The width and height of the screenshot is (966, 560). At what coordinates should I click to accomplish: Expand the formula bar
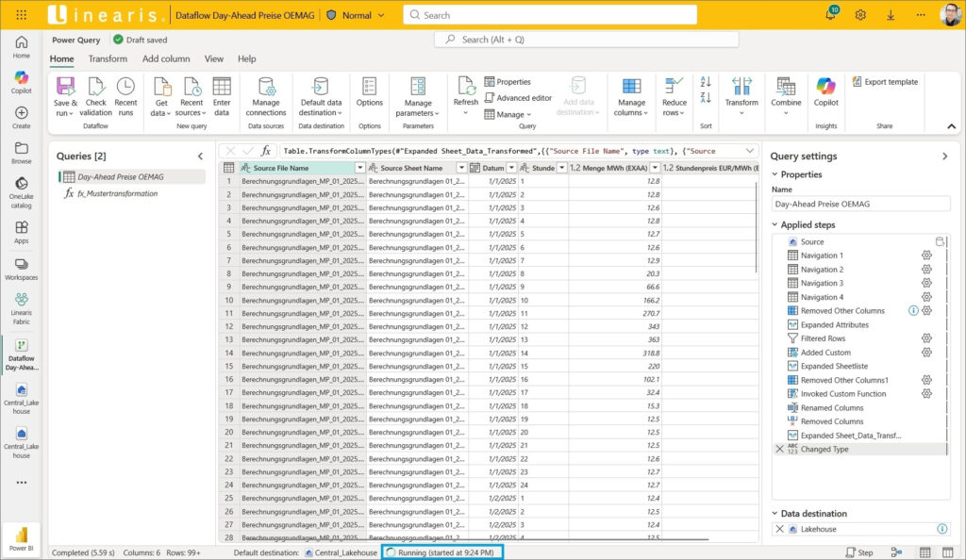pyautogui.click(x=750, y=151)
